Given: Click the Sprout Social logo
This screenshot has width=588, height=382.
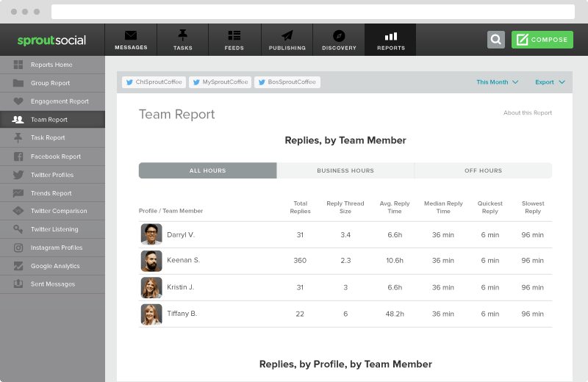Looking at the screenshot, I should 51,40.
